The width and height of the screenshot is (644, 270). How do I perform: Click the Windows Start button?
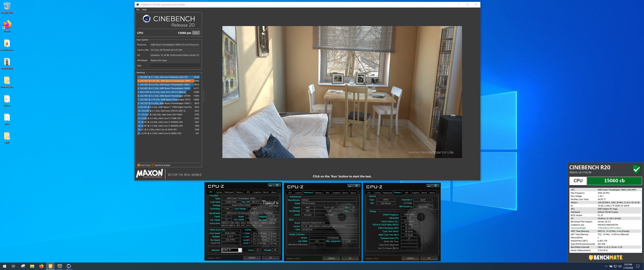pos(4,266)
